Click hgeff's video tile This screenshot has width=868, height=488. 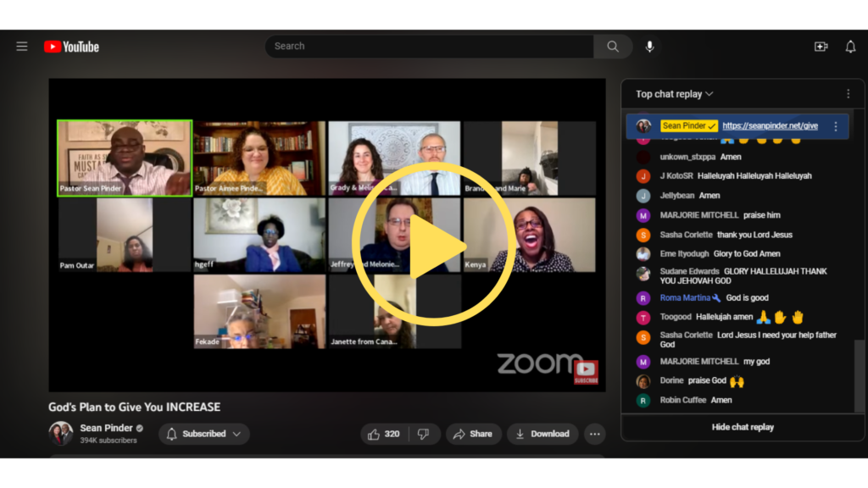259,236
